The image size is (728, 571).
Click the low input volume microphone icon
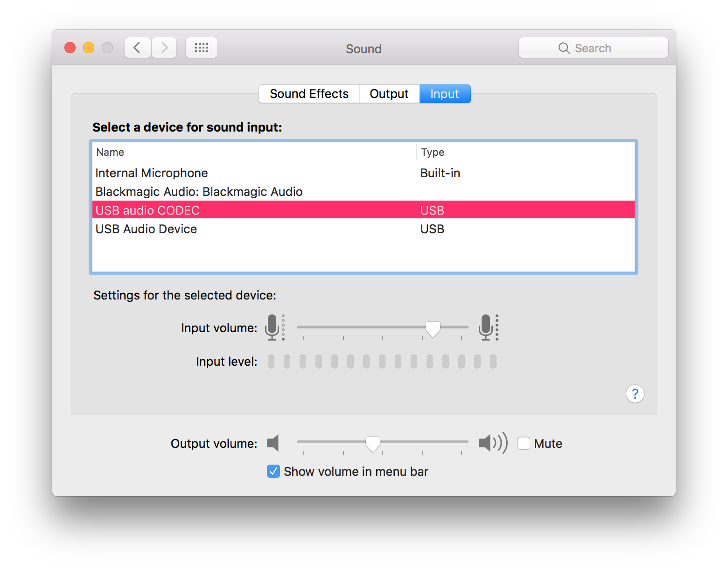pos(275,327)
